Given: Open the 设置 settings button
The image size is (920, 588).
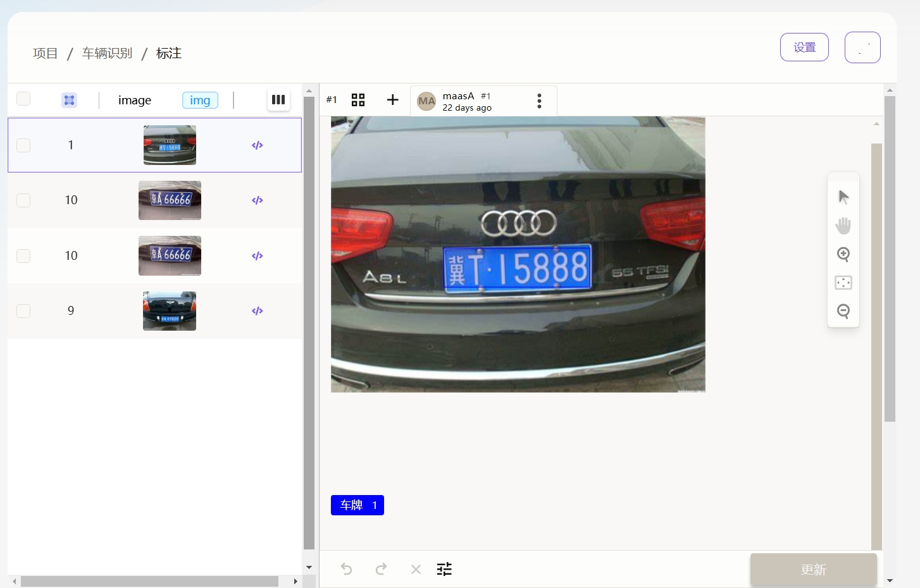Looking at the screenshot, I should [x=804, y=47].
